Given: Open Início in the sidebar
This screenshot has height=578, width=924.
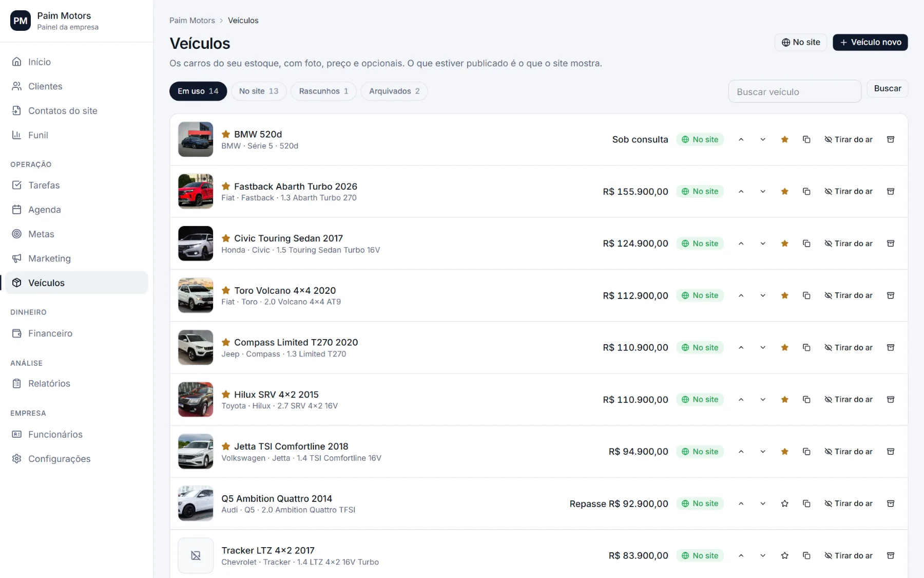Looking at the screenshot, I should point(77,62).
